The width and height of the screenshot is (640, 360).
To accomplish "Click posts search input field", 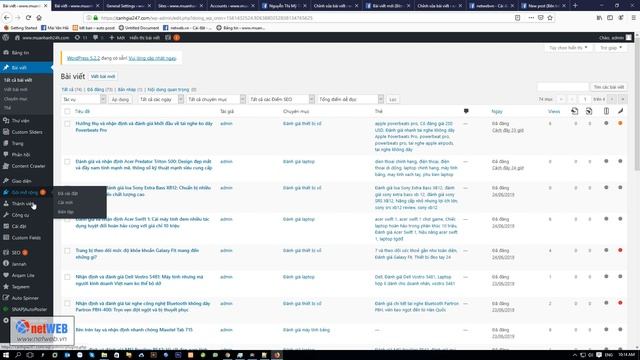I will pyautogui.click(x=562, y=87).
